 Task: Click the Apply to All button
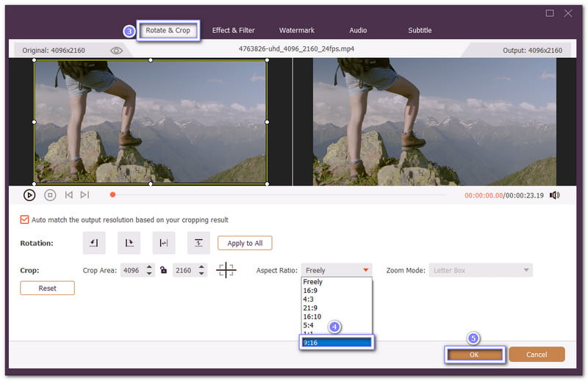point(245,243)
